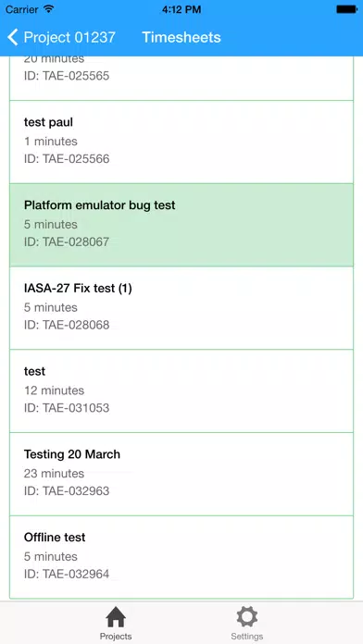Screen dimensions: 363x644
Task: Tap ID TAE-032964 label
Action: pos(67,574)
